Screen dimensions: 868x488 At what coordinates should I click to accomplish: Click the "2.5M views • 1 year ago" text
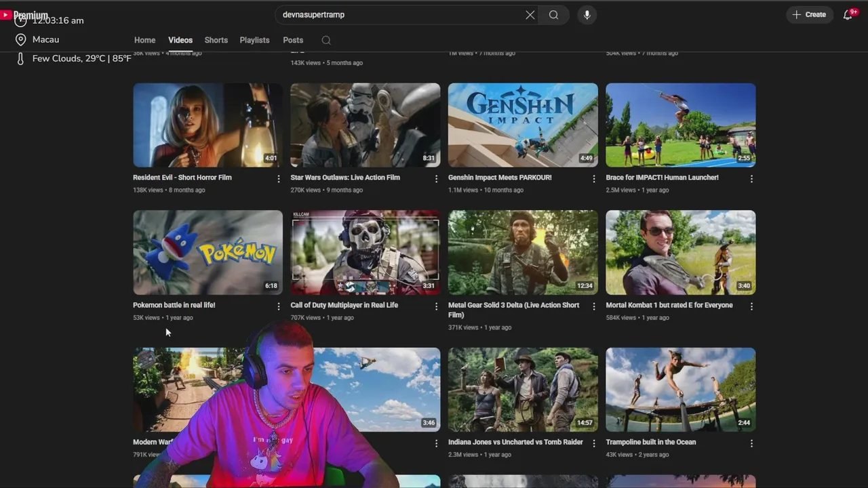637,190
